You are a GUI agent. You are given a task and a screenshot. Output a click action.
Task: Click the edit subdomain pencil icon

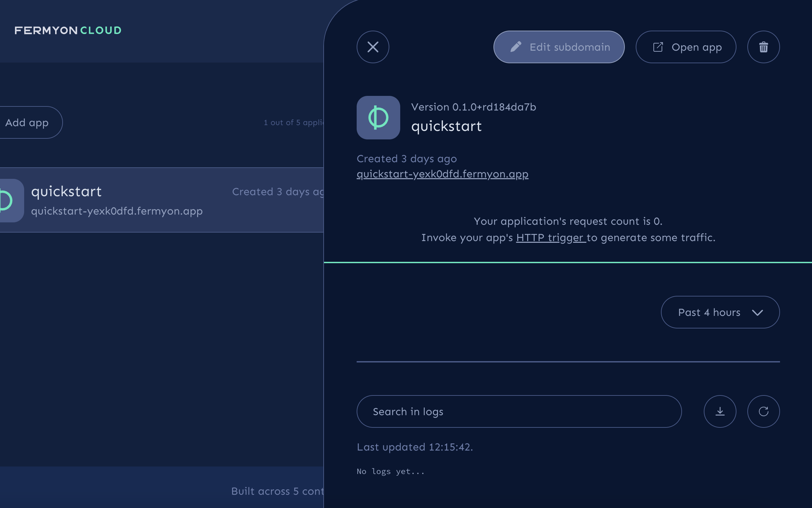click(515, 47)
